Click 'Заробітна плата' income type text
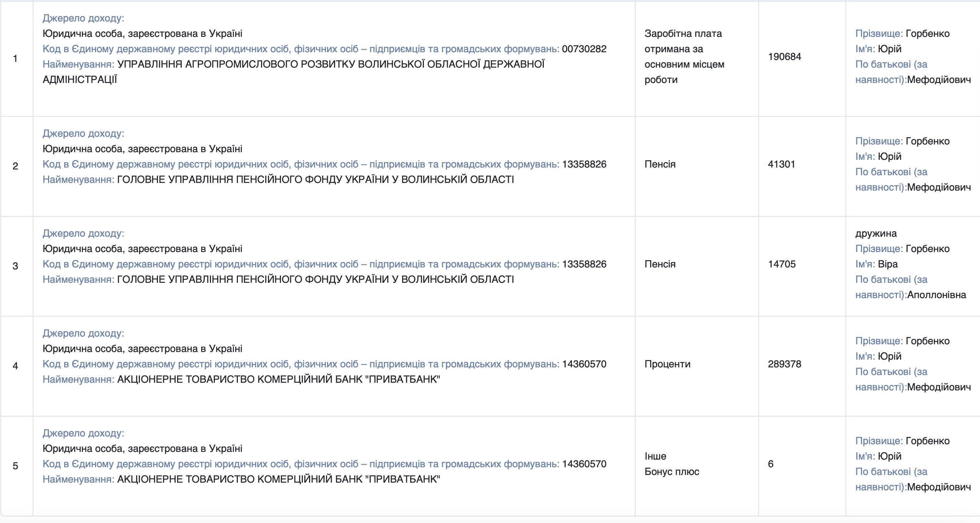Image resolution: width=980 pixels, height=523 pixels. click(683, 33)
